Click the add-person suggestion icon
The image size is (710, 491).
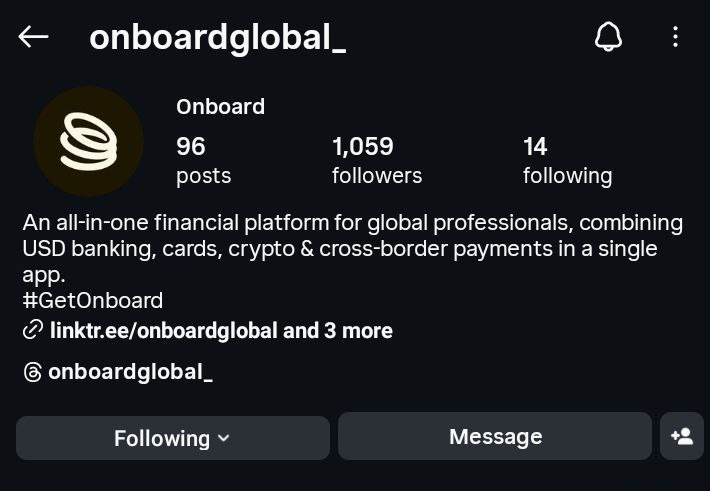(x=682, y=437)
